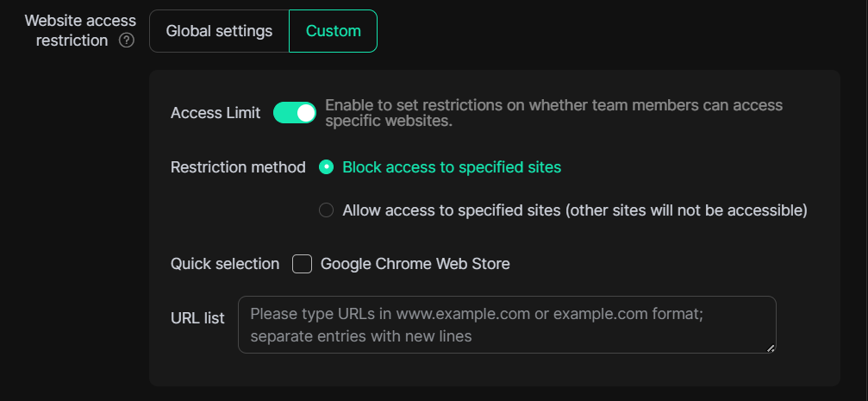Disable the Access Limit toggle switch
The height and width of the screenshot is (401, 868).
(295, 113)
